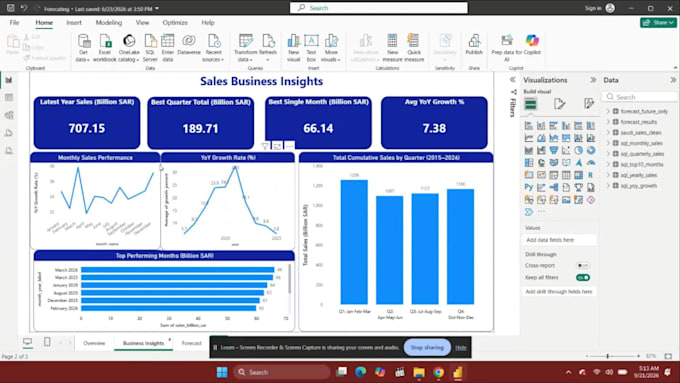Click the Quick measure icon
This screenshot has width=680, height=383.
(x=414, y=41)
